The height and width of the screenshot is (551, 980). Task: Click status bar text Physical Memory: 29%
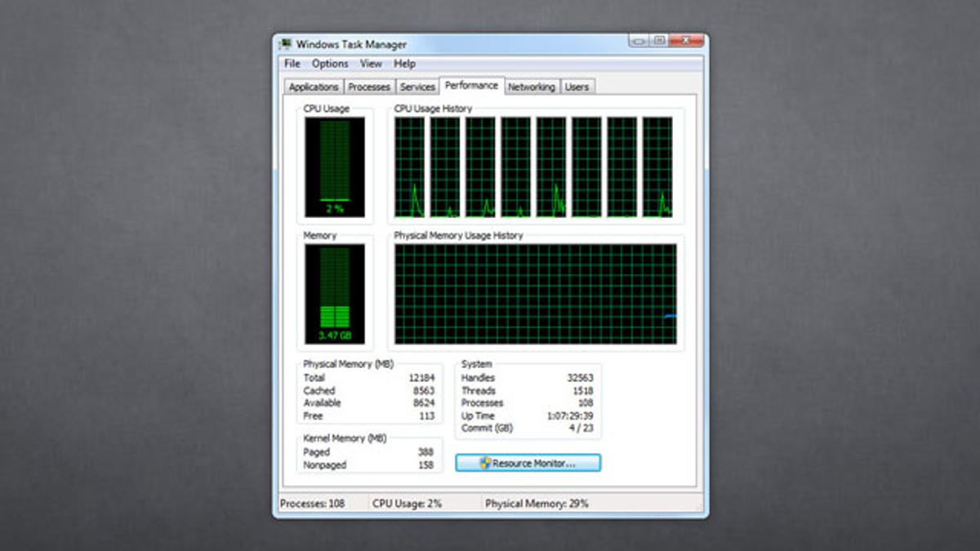537,504
